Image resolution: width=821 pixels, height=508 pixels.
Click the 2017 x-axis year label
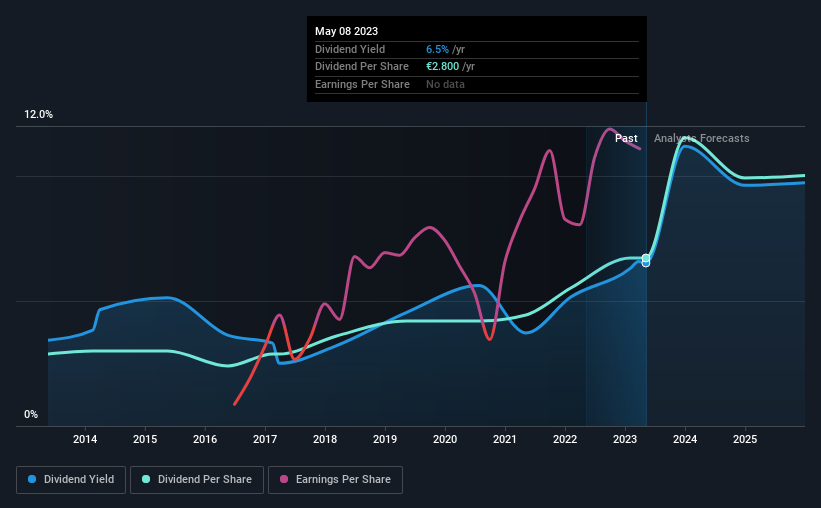[x=265, y=439]
